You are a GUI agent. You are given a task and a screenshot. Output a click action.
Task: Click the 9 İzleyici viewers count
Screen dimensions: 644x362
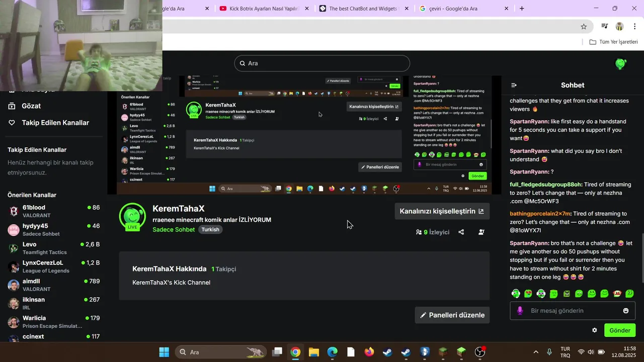(x=433, y=232)
